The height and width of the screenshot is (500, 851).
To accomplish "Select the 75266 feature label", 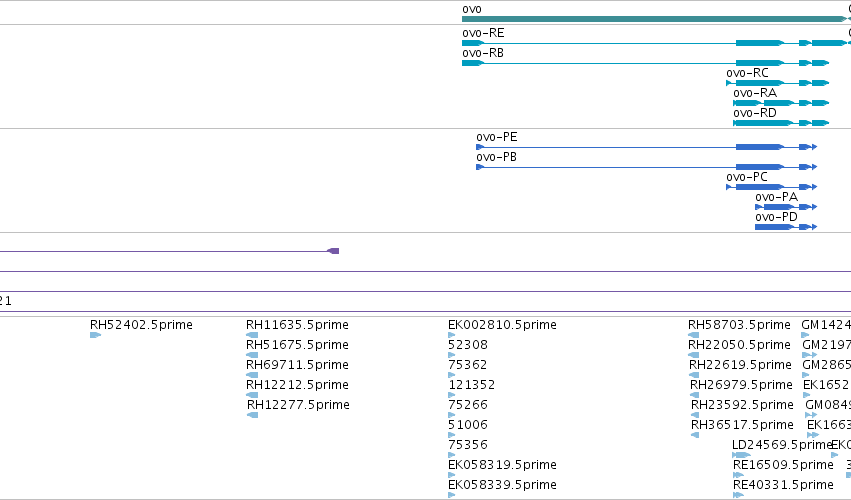I will pyautogui.click(x=468, y=405).
